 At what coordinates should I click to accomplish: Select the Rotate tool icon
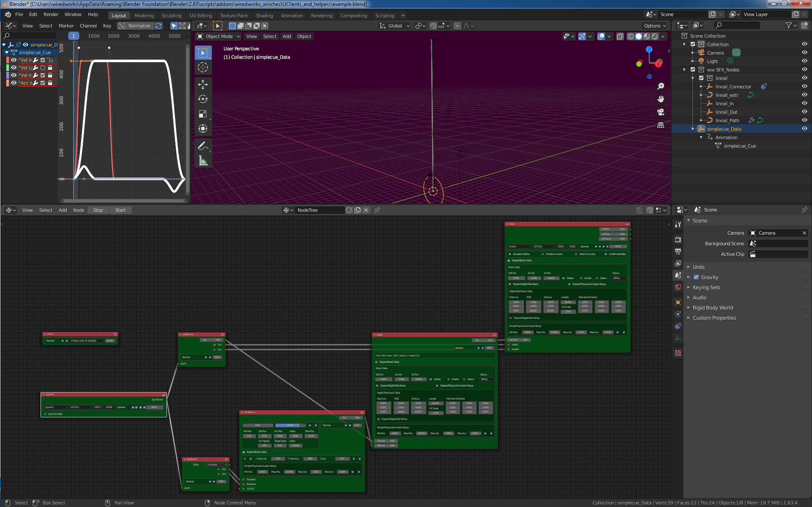[x=202, y=98]
